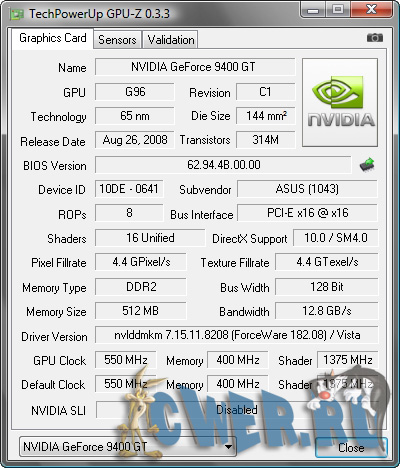The image size is (400, 468).
Task: Click the Driver Version field nvlddmkm
Action: point(237,335)
